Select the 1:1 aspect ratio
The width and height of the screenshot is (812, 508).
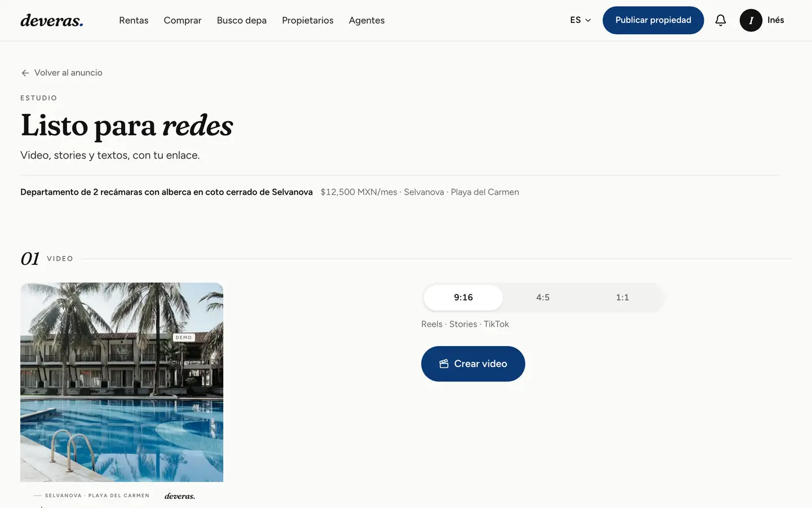pyautogui.click(x=622, y=297)
